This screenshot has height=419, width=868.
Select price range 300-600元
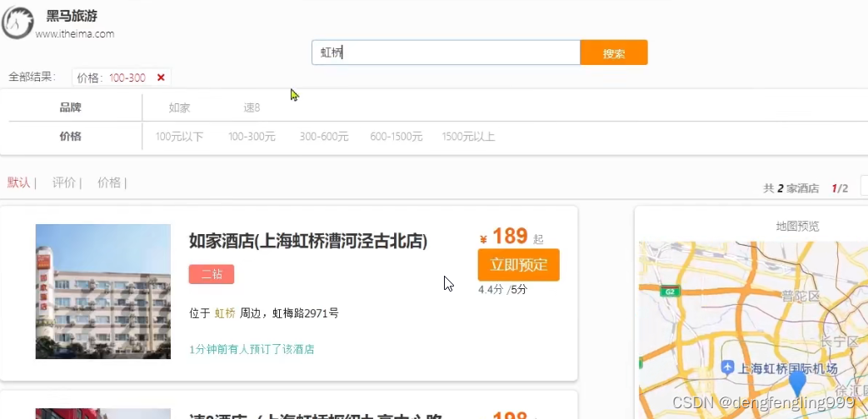[x=324, y=137]
